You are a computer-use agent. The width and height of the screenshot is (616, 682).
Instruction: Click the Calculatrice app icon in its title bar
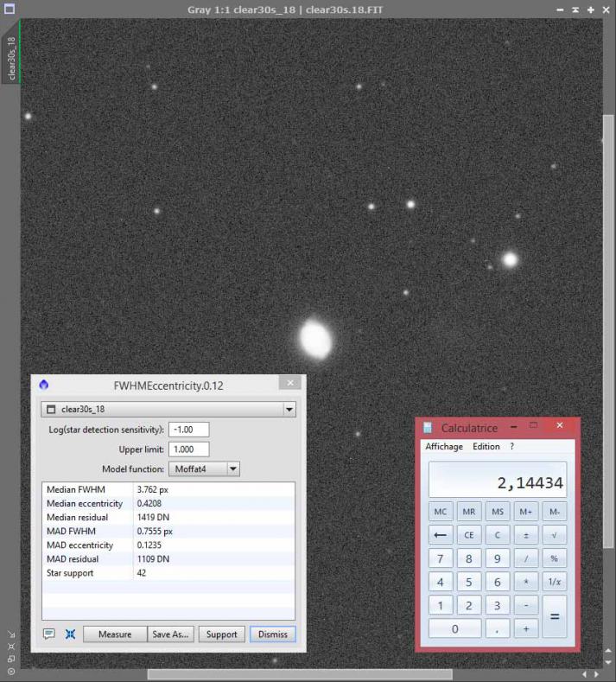pos(428,428)
